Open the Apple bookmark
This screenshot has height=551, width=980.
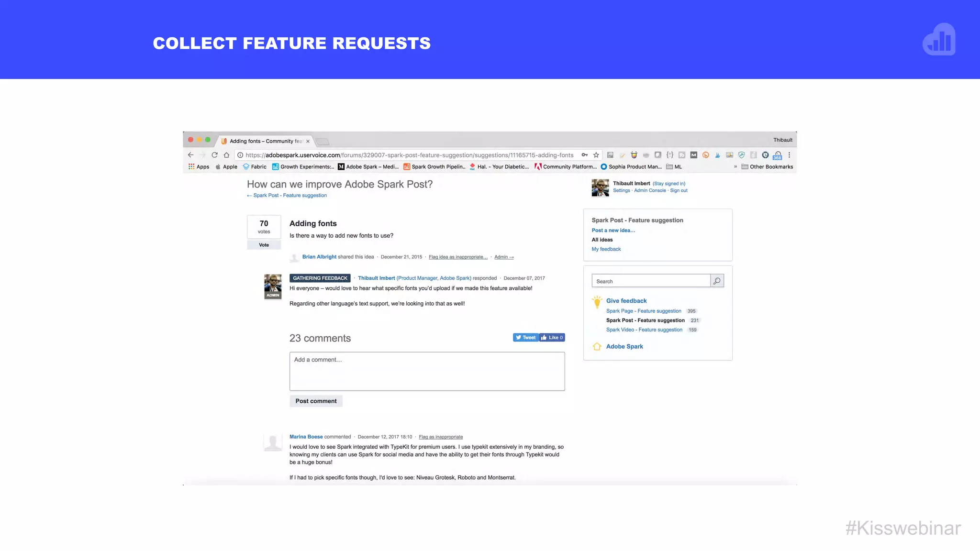[226, 167]
